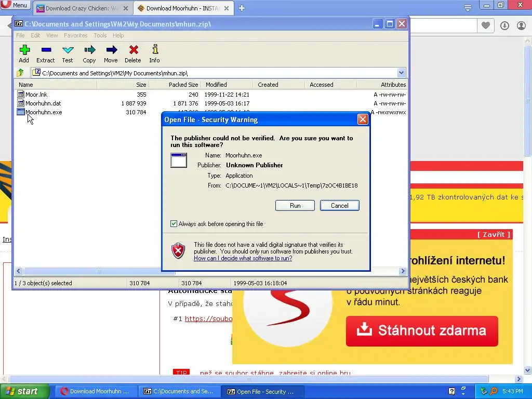Image resolution: width=532 pixels, height=399 pixels.
Task: Open the #1 https://soubo download link
Action: pos(208,318)
